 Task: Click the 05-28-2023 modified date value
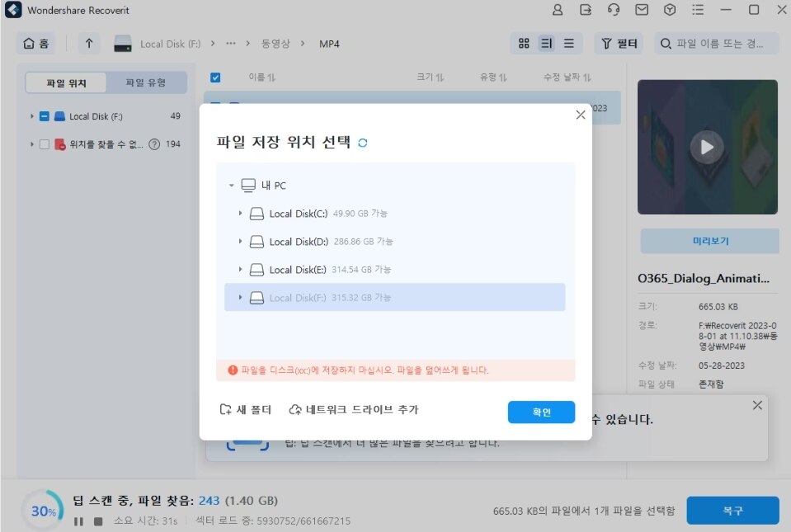[722, 365]
